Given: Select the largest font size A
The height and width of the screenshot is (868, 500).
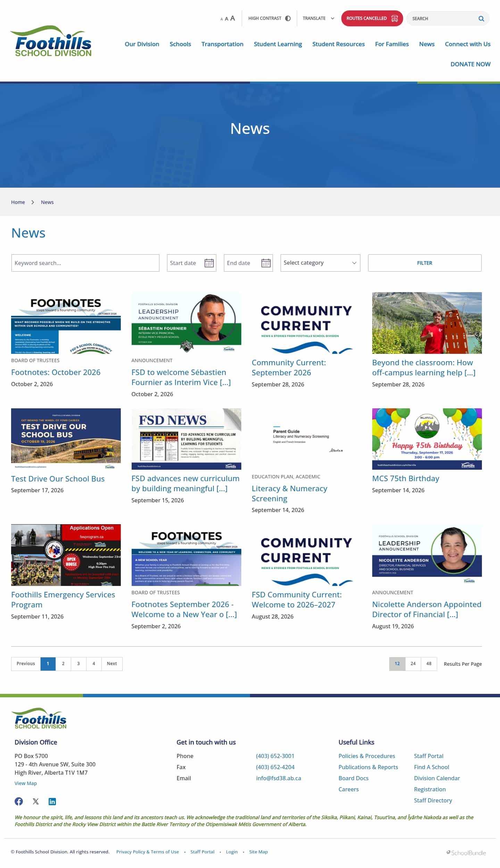Looking at the screenshot, I should click(x=233, y=18).
